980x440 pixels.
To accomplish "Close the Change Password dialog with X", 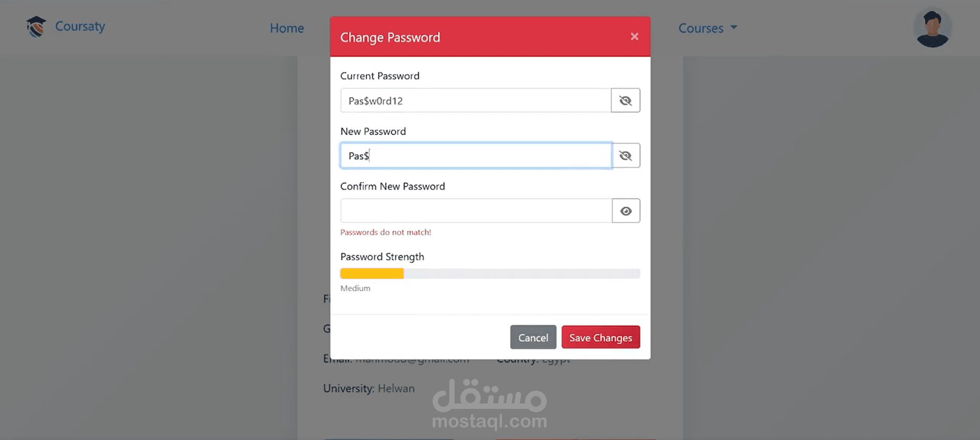I will tap(634, 36).
